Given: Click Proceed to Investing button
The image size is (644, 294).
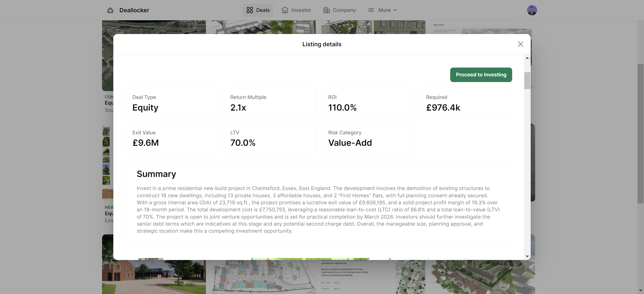Looking at the screenshot, I should click(481, 75).
